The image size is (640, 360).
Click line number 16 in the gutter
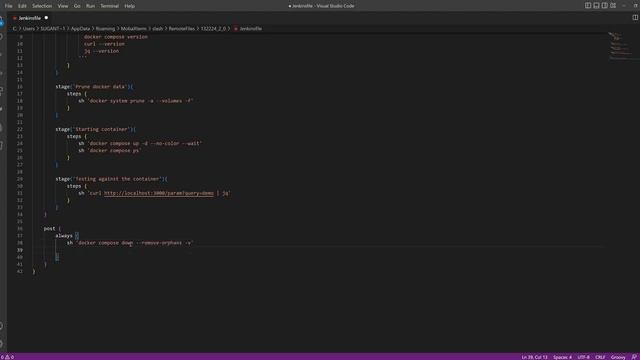[20, 87]
